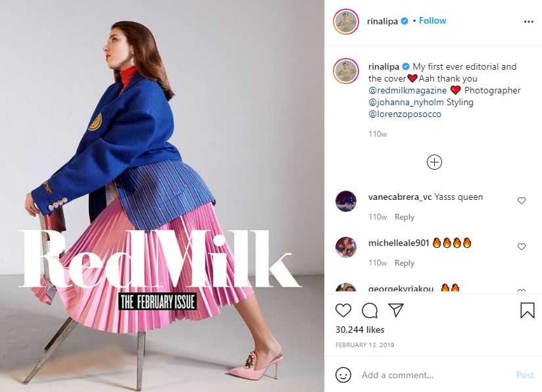This screenshot has height=392, width=542.
Task: Open @redmilkmagazine mention link
Action: (408, 90)
